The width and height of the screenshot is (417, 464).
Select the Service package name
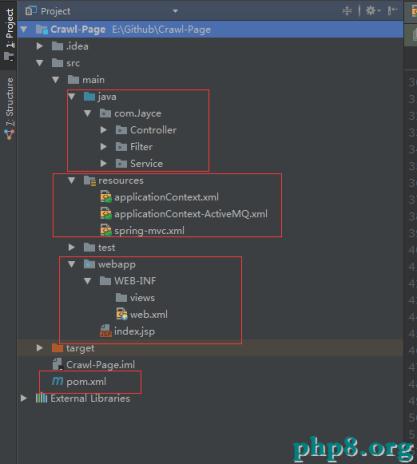[146, 164]
